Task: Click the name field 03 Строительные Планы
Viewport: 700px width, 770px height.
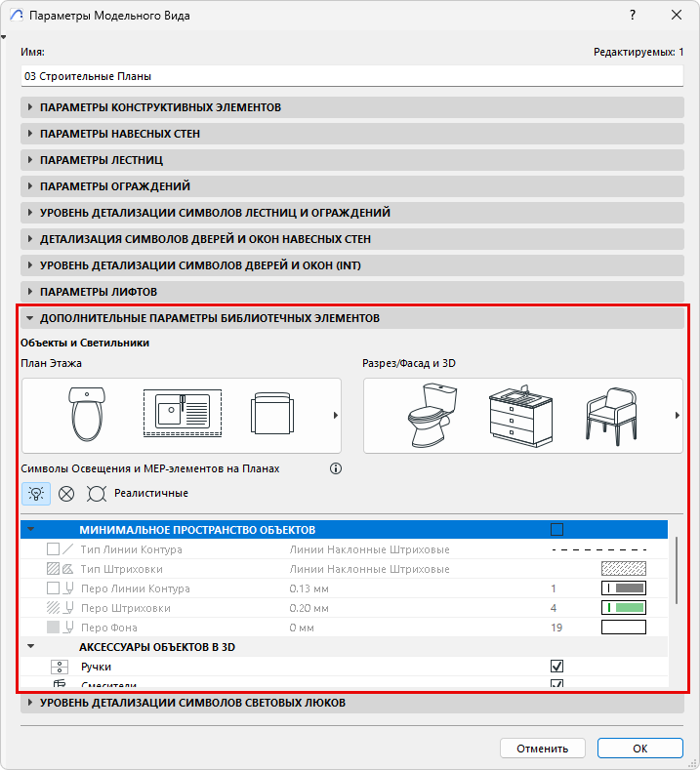Action: [352, 76]
